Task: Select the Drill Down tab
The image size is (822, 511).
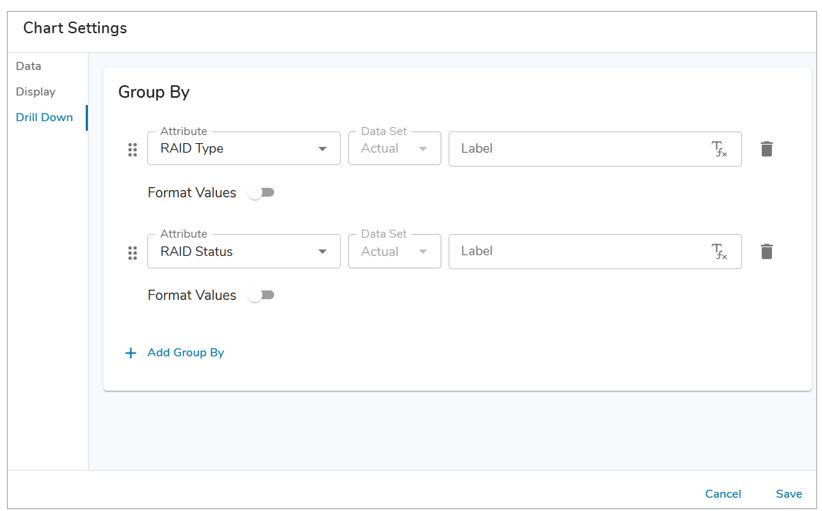Action: 44,118
